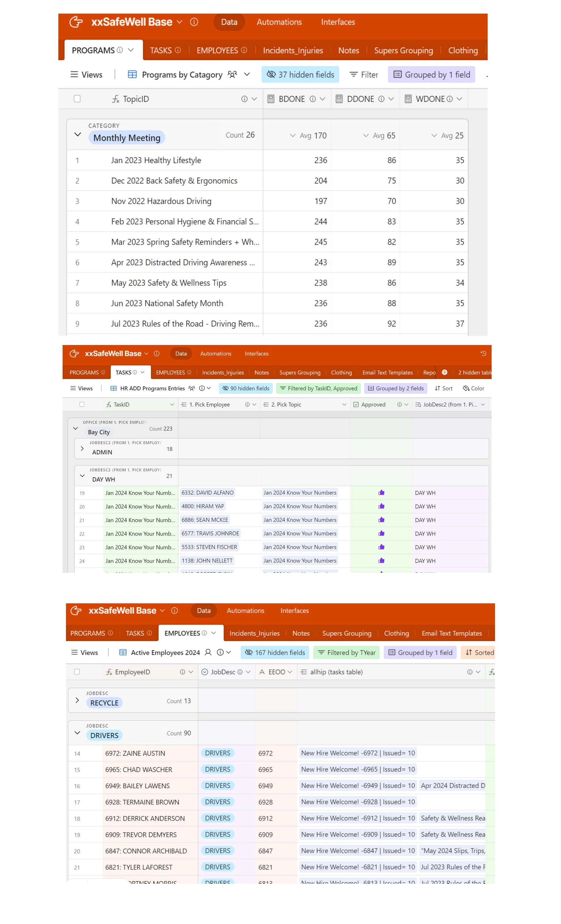Toggle select-all checkbox beside EmployeeID header
The image size is (561, 924).
pos(77,672)
